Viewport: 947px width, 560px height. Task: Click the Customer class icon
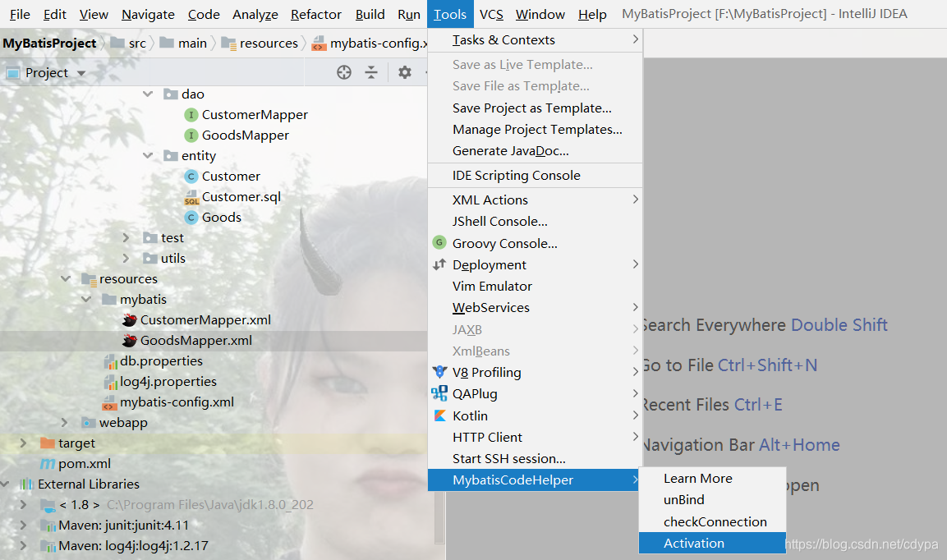click(x=191, y=177)
